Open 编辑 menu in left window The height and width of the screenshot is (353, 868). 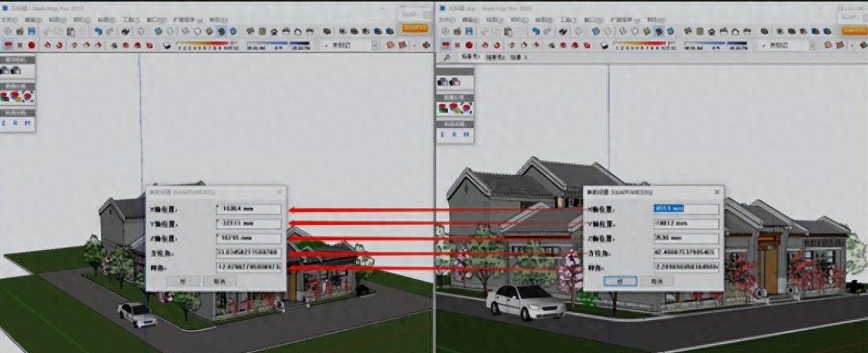click(x=34, y=20)
